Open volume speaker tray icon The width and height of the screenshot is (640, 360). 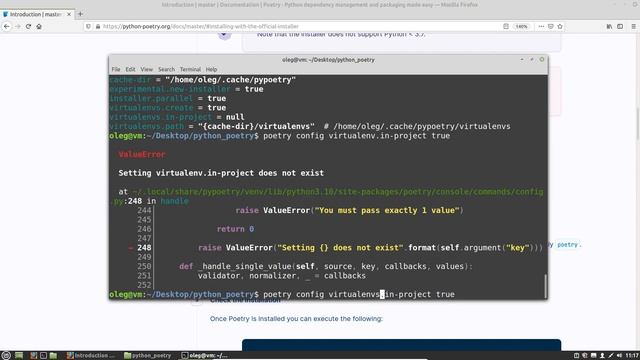point(619,356)
